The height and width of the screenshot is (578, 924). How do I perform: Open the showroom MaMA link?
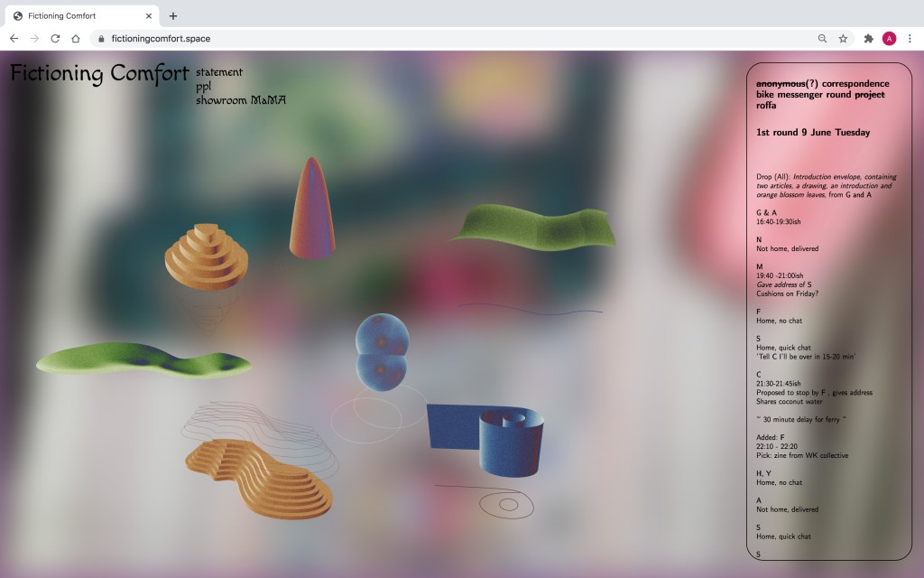point(240,101)
